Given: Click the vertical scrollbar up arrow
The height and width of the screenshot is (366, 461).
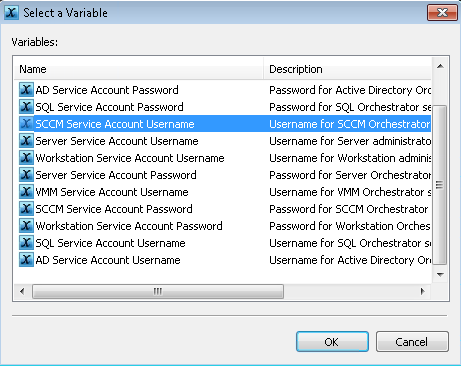Looking at the screenshot, I should 440,66.
